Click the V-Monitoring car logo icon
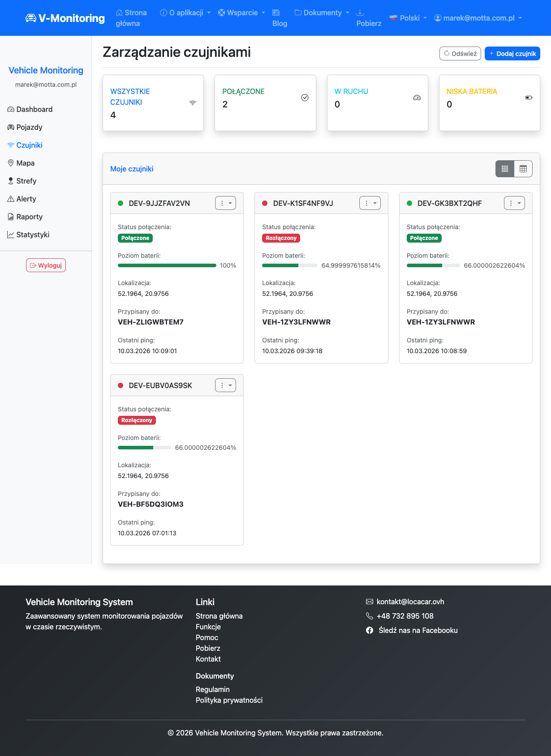The width and height of the screenshot is (551, 756). (x=30, y=18)
